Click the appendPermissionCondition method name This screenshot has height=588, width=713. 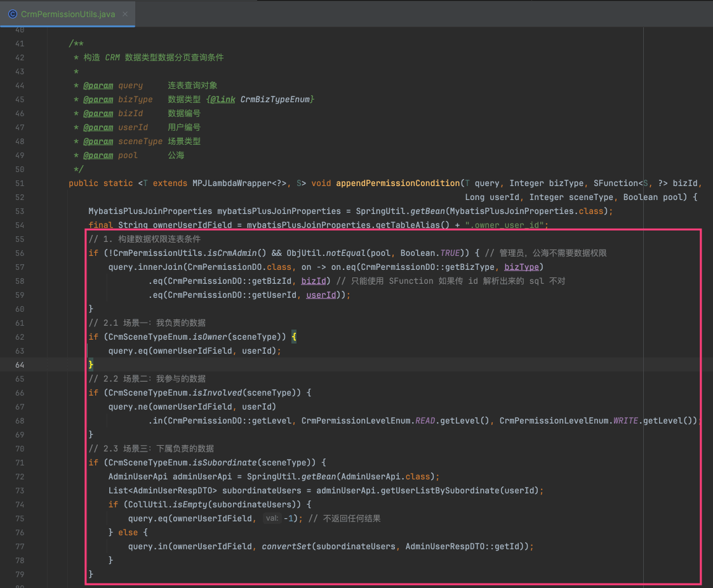click(x=398, y=183)
